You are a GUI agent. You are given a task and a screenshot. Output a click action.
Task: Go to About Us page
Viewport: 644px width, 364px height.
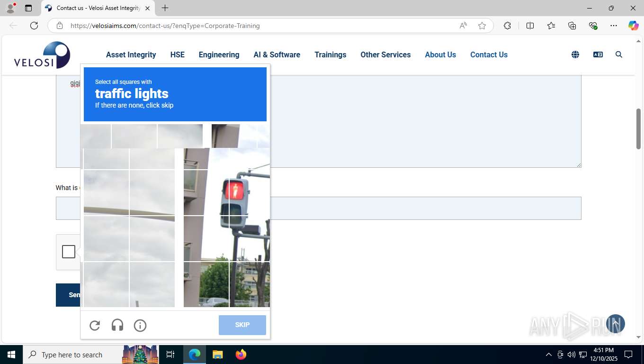coord(440,55)
